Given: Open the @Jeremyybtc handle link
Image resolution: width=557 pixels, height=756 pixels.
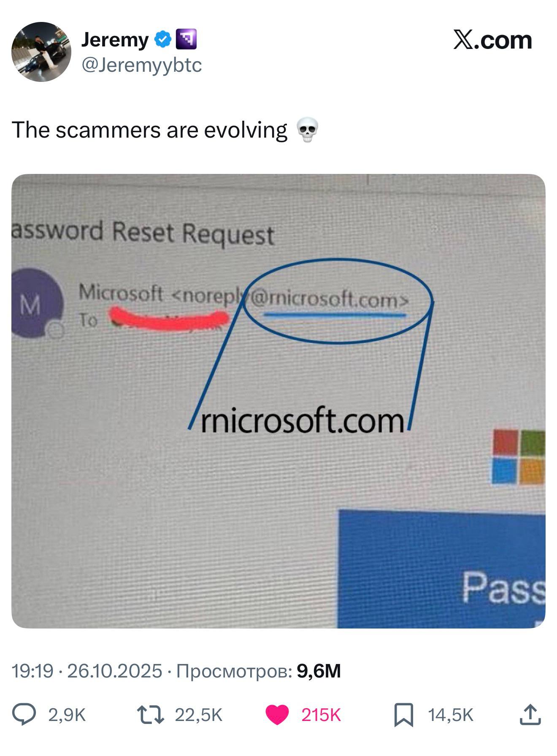Looking at the screenshot, I should coord(141,65).
